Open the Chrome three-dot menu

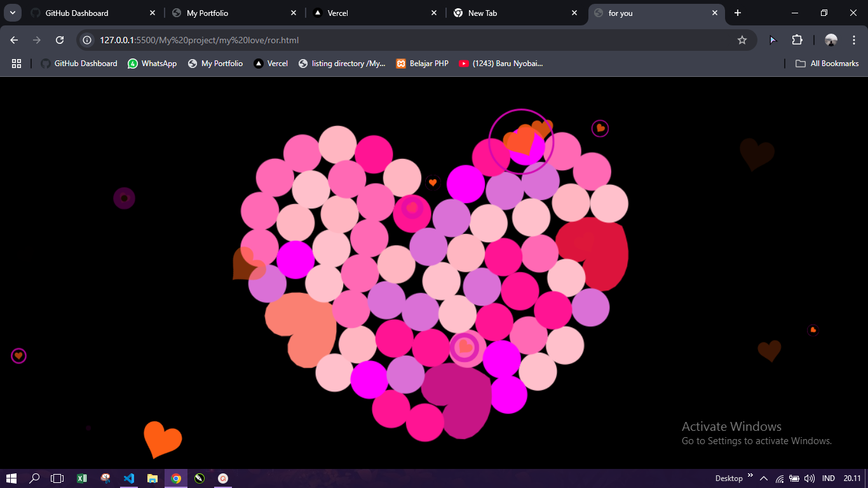click(854, 40)
